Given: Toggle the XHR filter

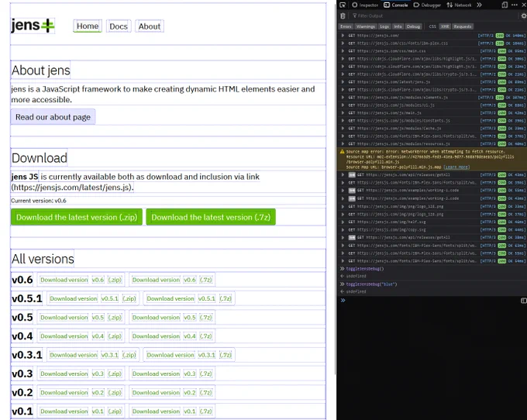Looking at the screenshot, I should [x=445, y=26].
